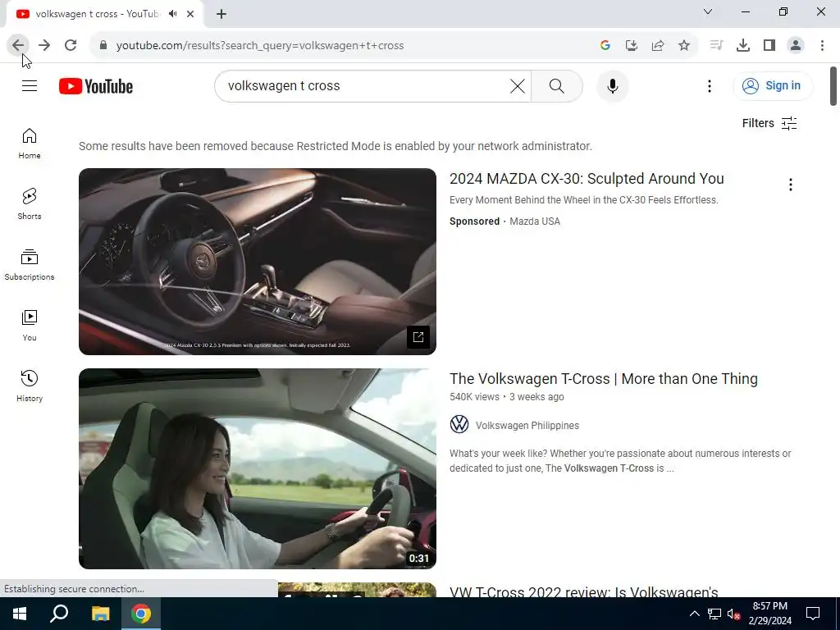Open Volkswagen Philippines channel name
The width and height of the screenshot is (840, 630).
[527, 426]
